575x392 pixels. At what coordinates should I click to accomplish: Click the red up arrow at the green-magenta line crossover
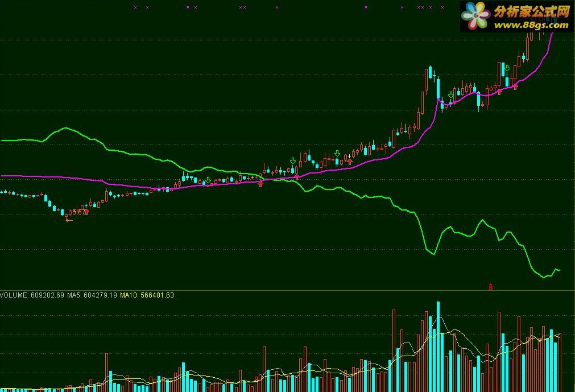click(260, 184)
